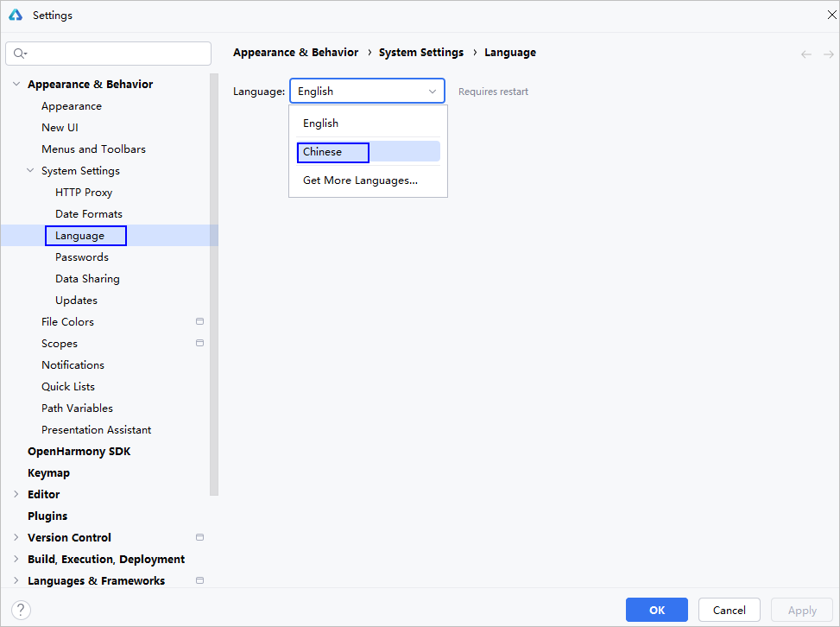
Task: Open the Plugins settings page
Action: pos(47,516)
